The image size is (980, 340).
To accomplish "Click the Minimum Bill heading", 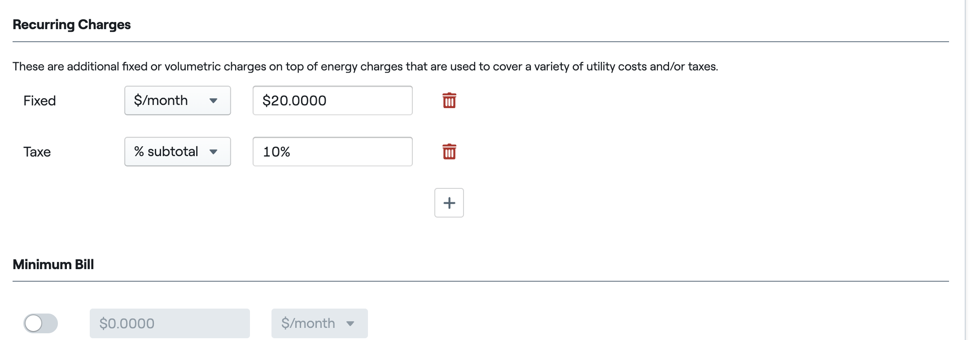I will 53,265.
